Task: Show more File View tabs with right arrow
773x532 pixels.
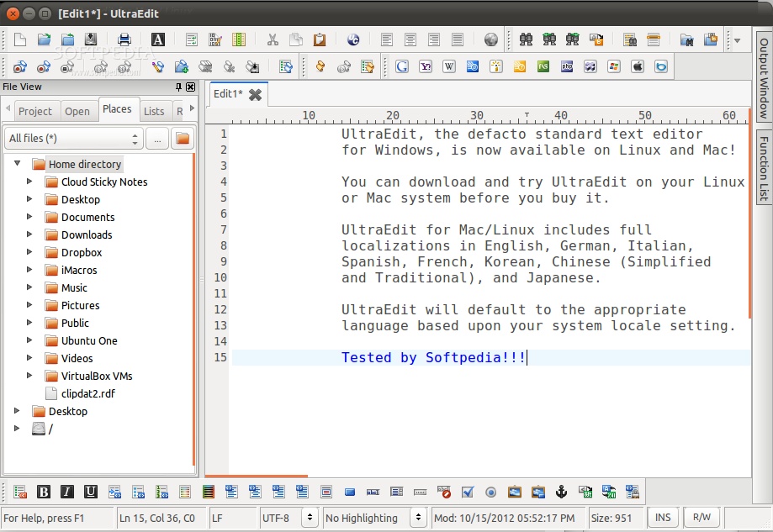Action: click(x=193, y=108)
